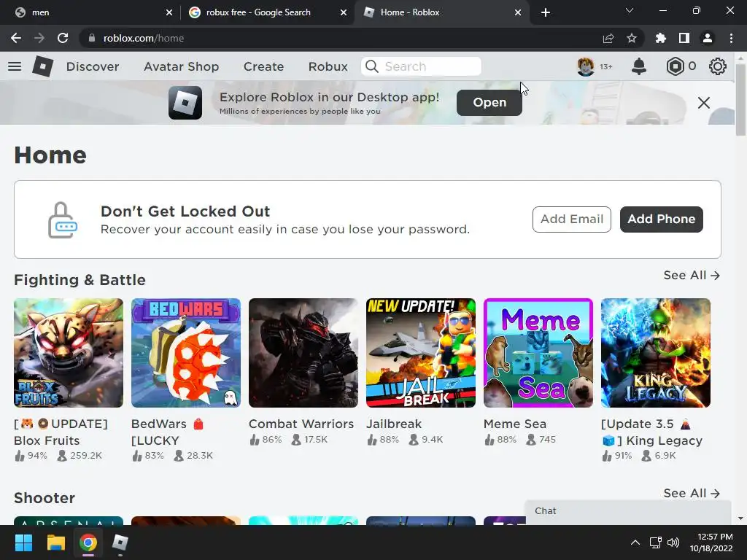This screenshot has width=747, height=560.
Task: Select the 'Home - Roblox' tab
Action: 442,12
